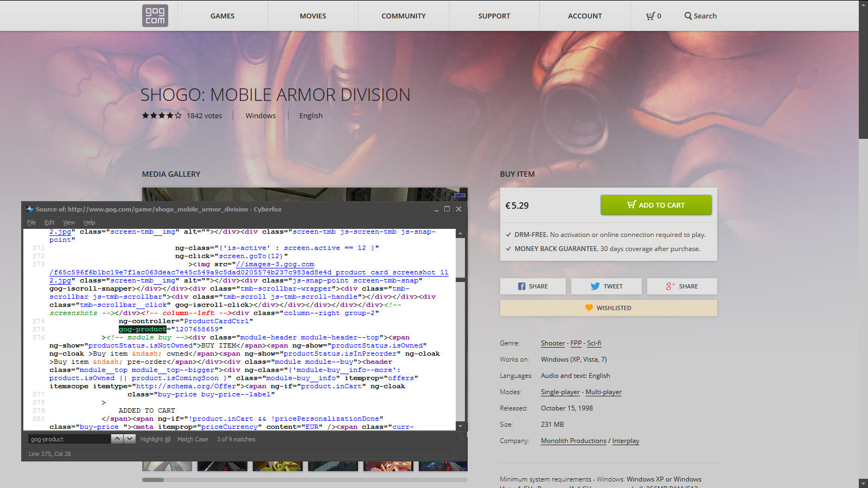Click the fifth gallery thumbnail with orange scene
868x488 pixels.
(388, 466)
